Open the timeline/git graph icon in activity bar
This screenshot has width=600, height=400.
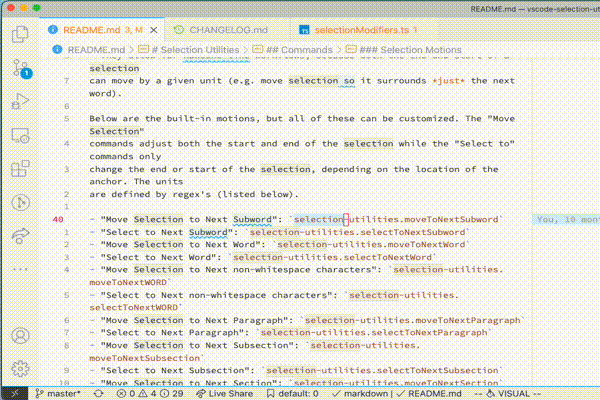[x=20, y=202]
